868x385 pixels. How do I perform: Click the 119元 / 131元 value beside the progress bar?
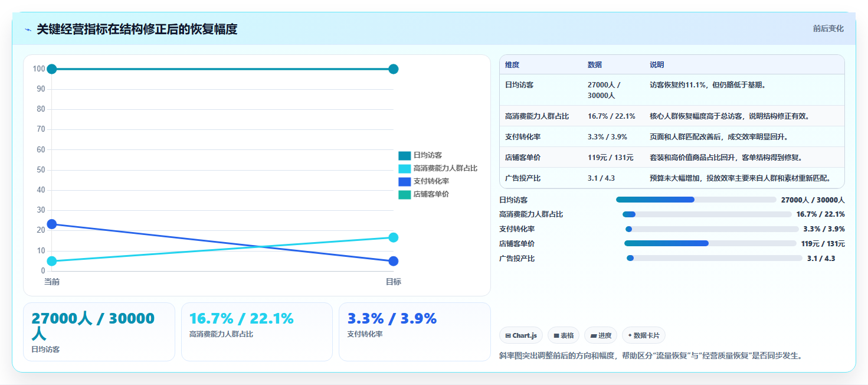(823, 244)
